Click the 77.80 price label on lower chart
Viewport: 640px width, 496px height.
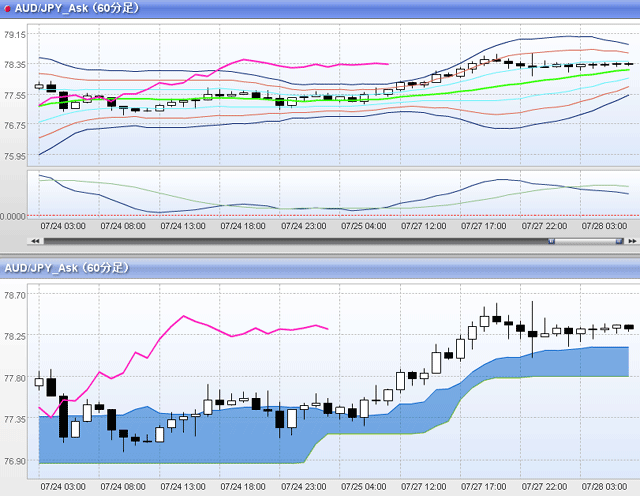14,378
